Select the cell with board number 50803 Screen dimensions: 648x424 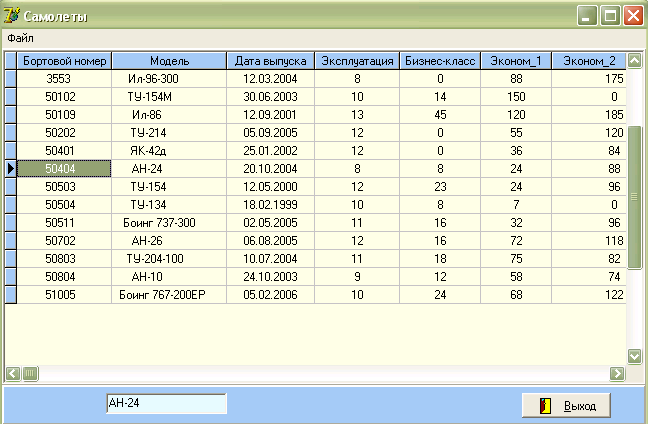click(64, 258)
